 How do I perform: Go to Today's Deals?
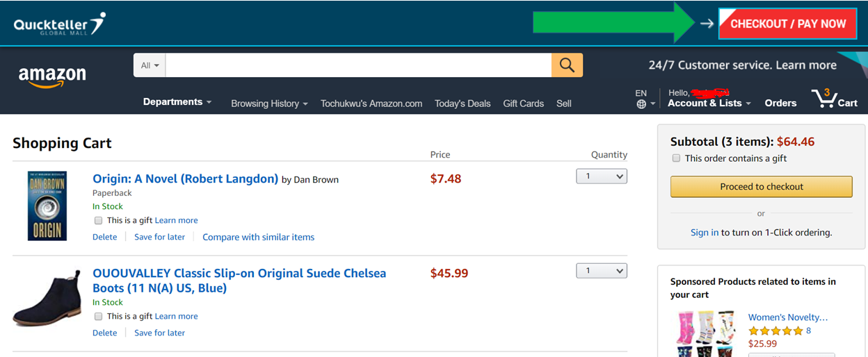coord(463,103)
